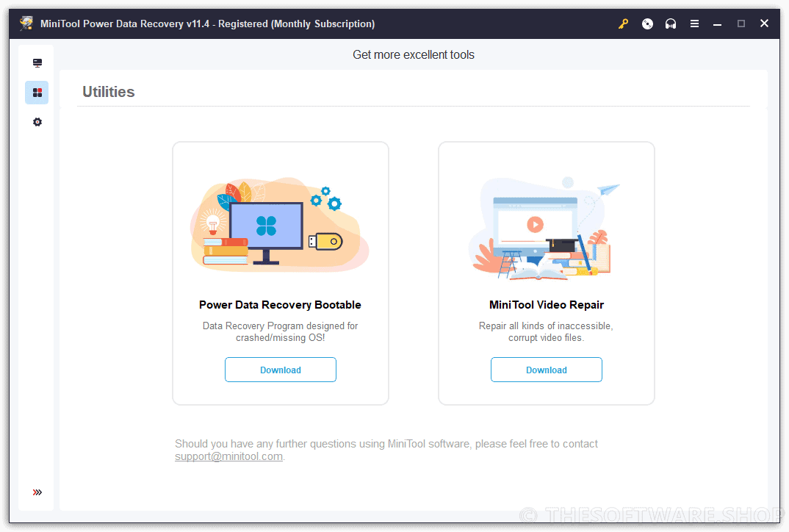Click the Utilities heading

click(109, 92)
